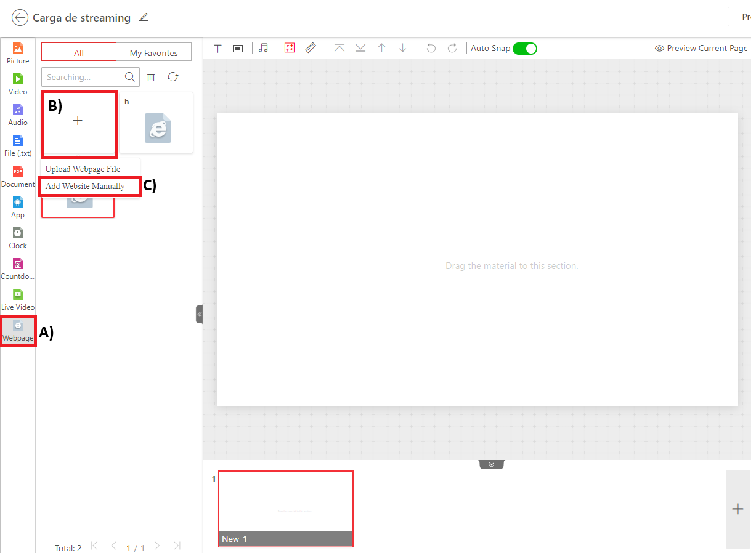
Task: Select Upload Webpage File option
Action: [83, 169]
